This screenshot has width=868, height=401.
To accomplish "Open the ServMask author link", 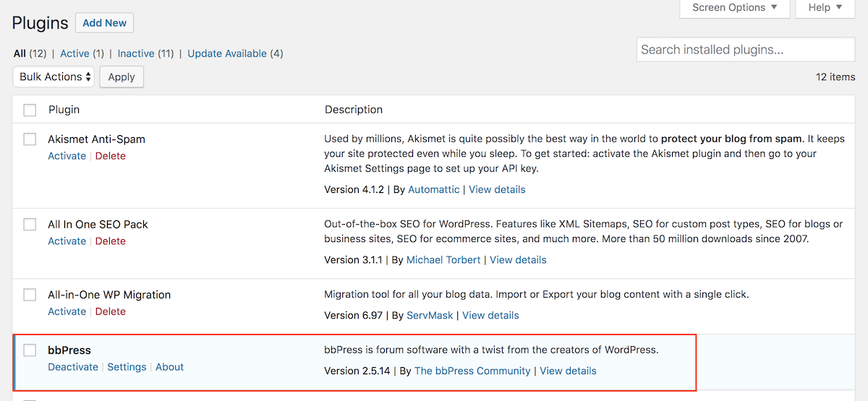I will 430,315.
